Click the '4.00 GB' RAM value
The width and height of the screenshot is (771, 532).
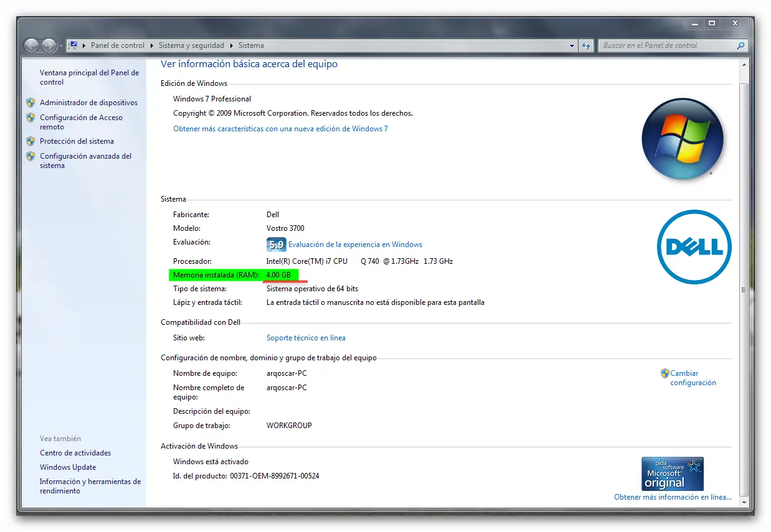point(278,275)
